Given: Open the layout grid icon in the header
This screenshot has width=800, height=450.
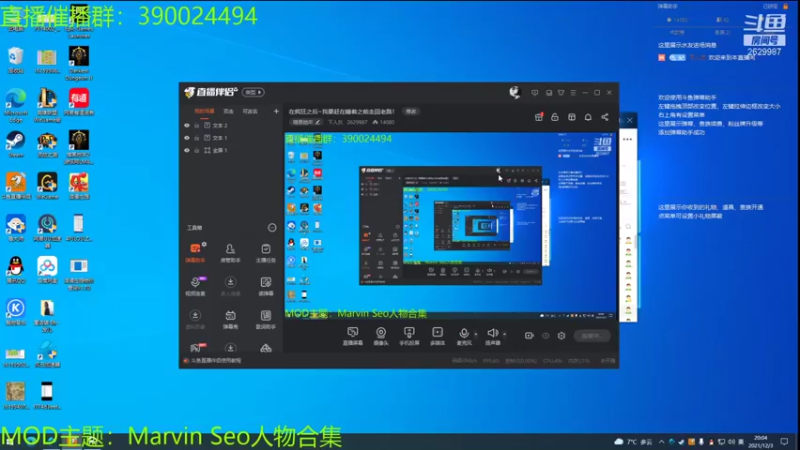Looking at the screenshot, I should click(x=571, y=117).
